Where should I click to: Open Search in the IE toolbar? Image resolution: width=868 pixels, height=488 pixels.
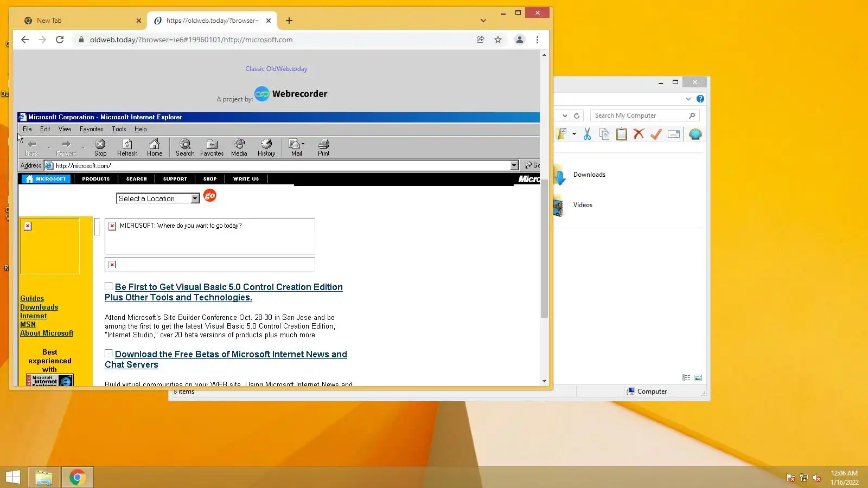(185, 147)
